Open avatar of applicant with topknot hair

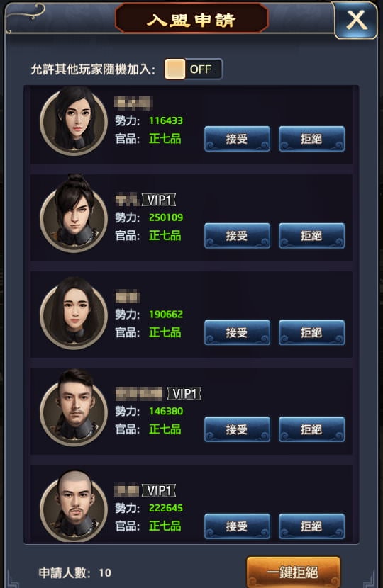pos(74,214)
